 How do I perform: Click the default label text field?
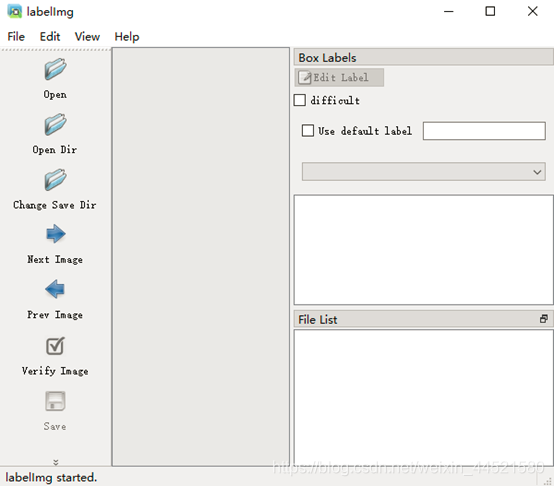484,131
